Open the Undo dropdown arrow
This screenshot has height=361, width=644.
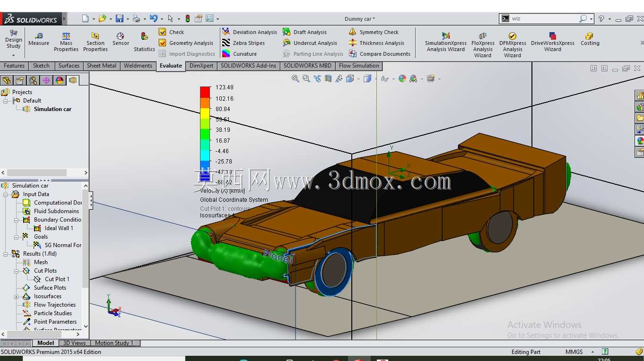(162, 19)
